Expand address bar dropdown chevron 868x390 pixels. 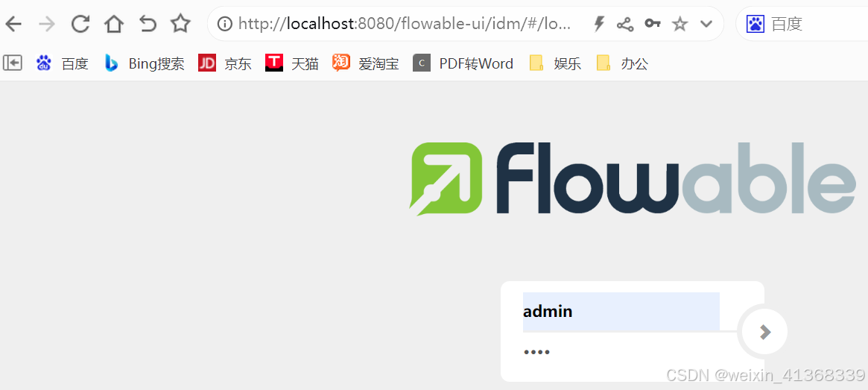coord(706,24)
